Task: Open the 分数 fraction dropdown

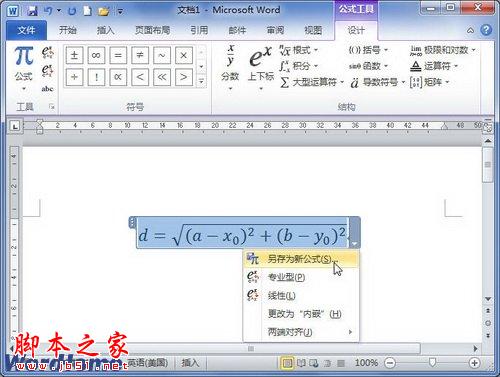Action: pyautogui.click(x=230, y=68)
